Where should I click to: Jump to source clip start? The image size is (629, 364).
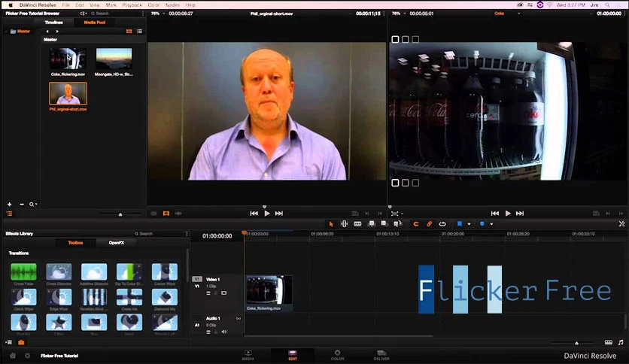click(x=254, y=214)
